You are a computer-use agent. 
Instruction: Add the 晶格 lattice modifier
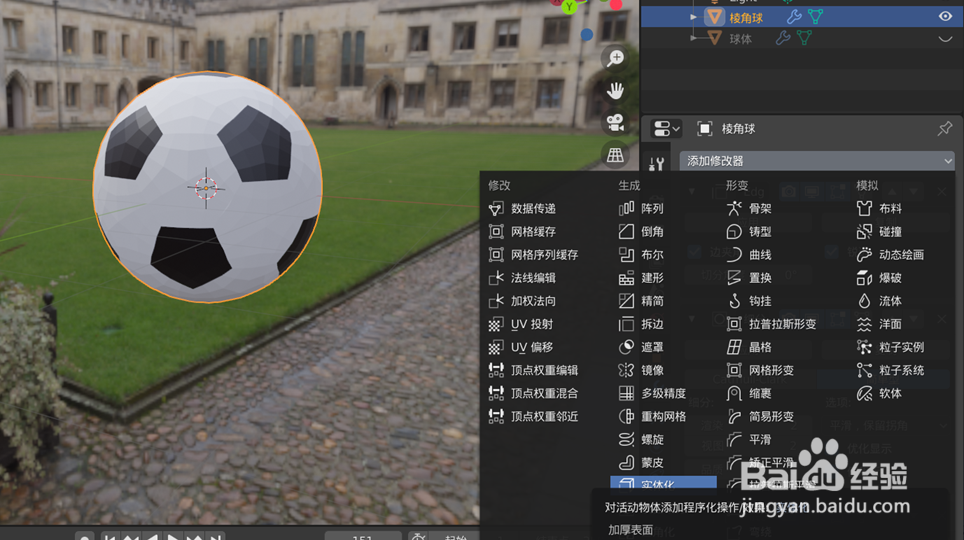pos(749,347)
